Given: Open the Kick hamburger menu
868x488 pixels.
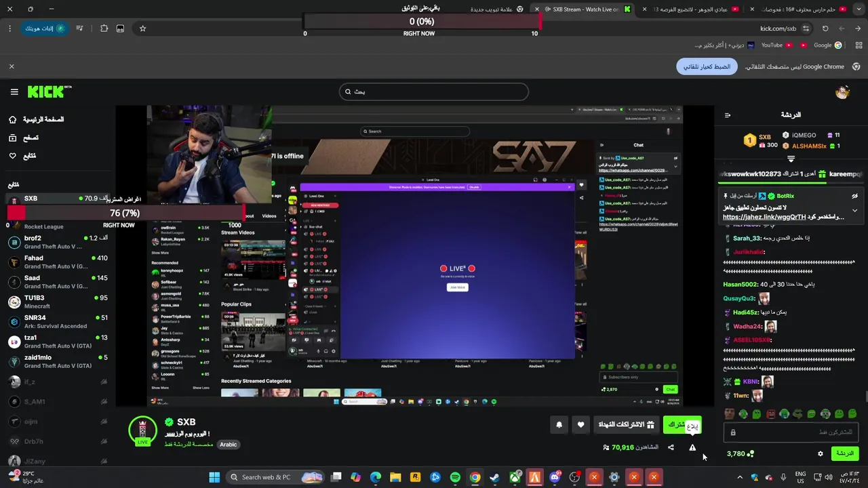Looking at the screenshot, I should point(14,91).
